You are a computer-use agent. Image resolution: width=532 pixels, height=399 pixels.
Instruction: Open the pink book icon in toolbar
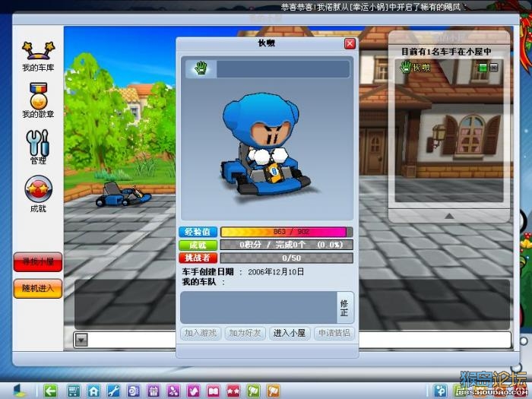tap(214, 391)
